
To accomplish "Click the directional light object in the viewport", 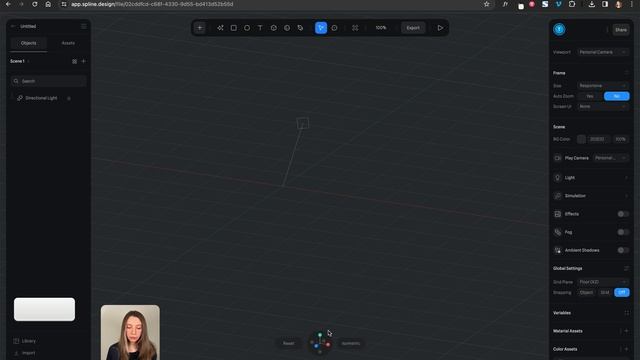I will (302, 123).
